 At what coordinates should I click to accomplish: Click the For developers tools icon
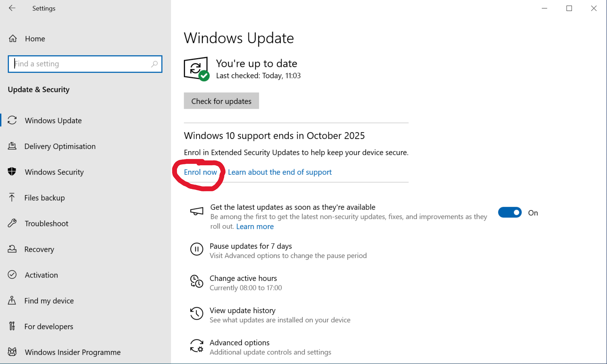point(12,326)
